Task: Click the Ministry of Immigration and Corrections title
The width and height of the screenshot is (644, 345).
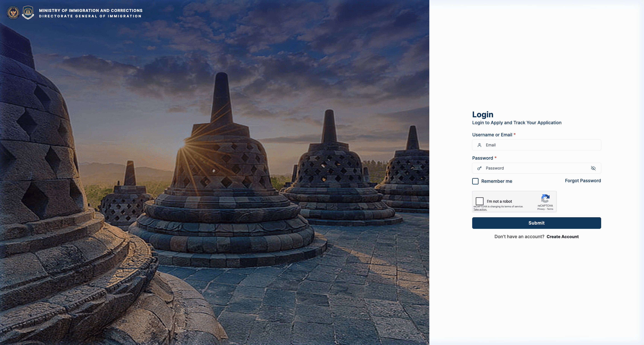Action: tap(91, 10)
